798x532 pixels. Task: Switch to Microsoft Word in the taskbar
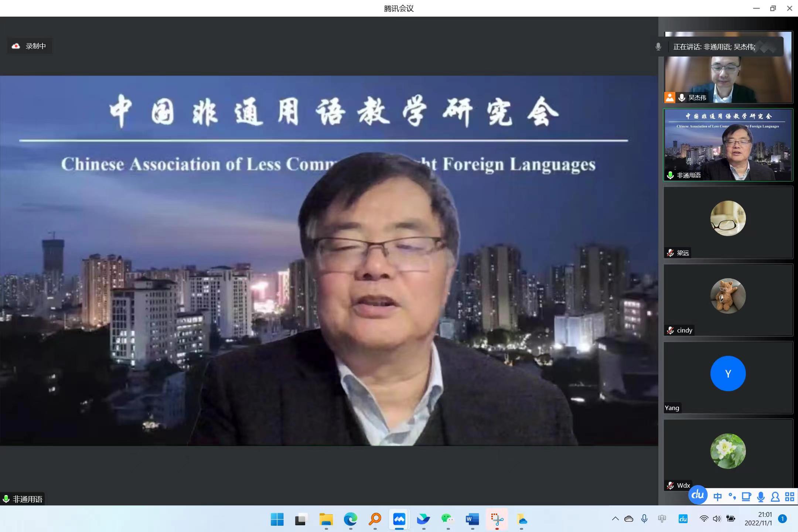click(472, 519)
